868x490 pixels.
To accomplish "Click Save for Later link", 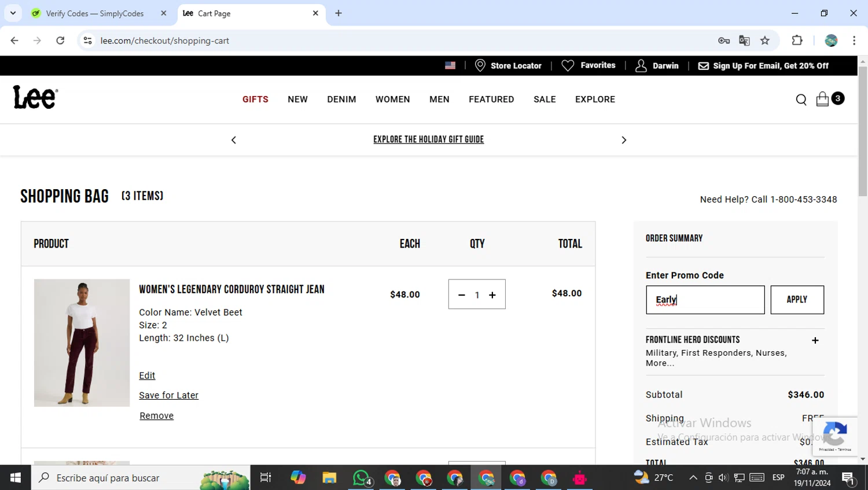I will pos(168,395).
